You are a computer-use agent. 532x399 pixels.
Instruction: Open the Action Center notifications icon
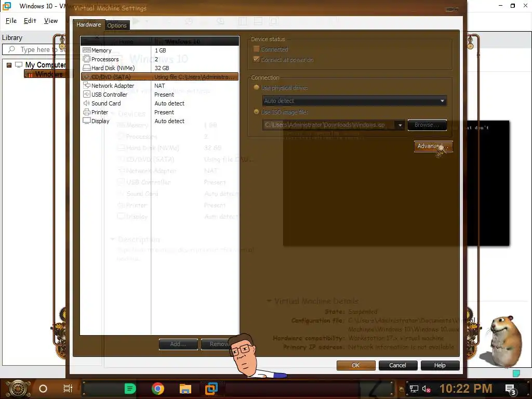coord(510,389)
